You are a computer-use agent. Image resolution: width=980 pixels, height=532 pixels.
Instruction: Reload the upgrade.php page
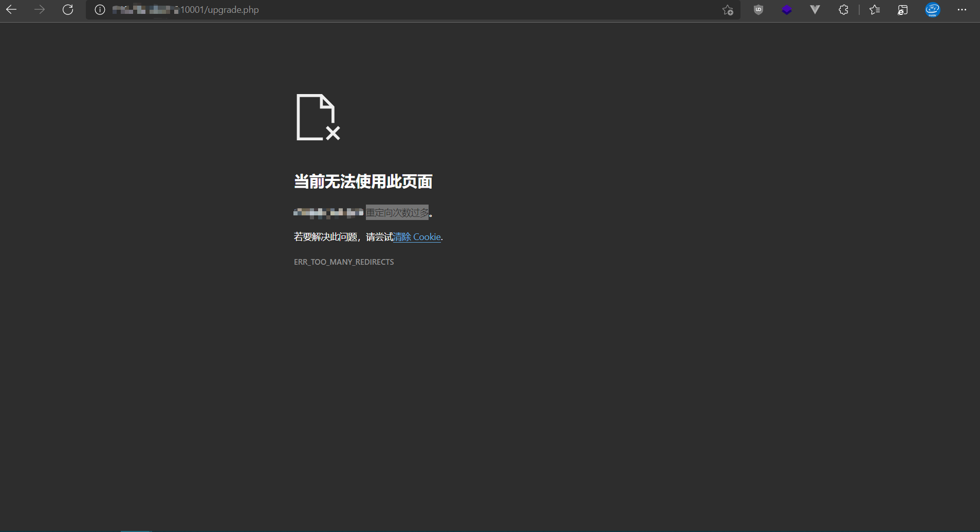click(x=68, y=10)
